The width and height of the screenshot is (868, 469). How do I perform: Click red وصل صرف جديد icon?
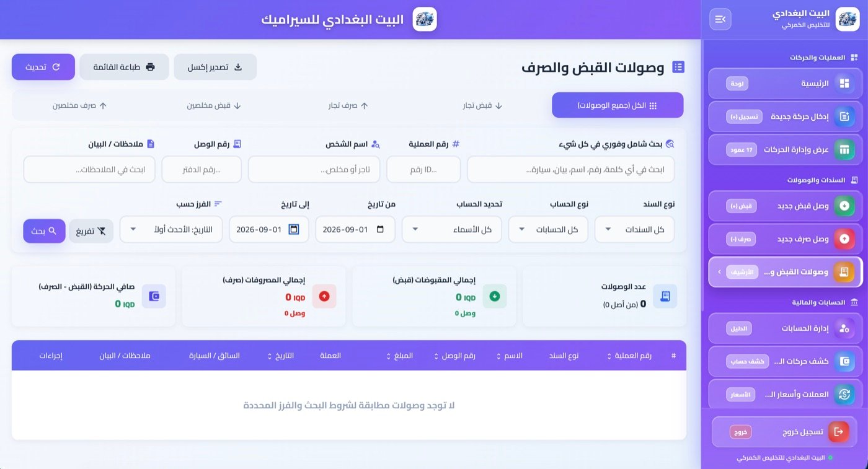tap(844, 239)
